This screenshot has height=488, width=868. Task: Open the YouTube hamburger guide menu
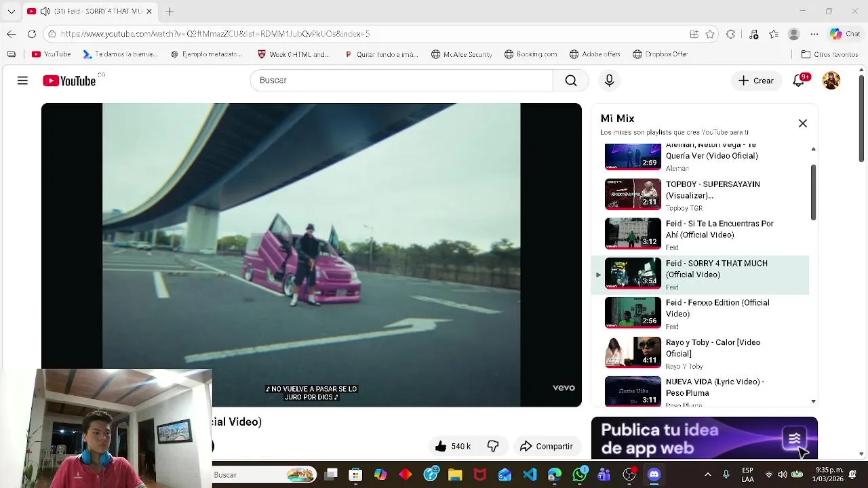pyautogui.click(x=22, y=81)
